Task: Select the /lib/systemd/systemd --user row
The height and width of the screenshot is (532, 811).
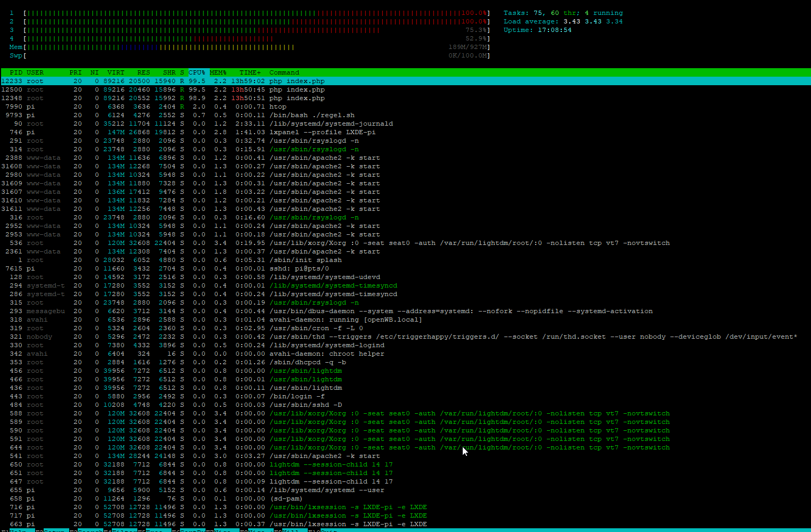Action: [x=405, y=490]
